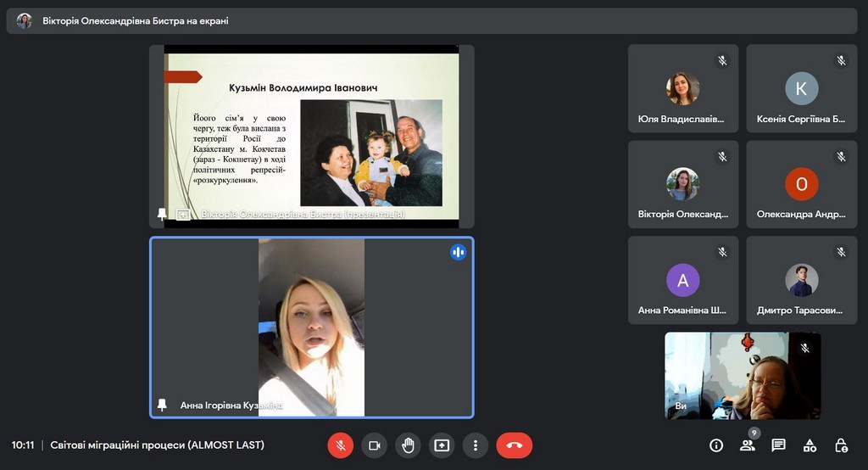Click the pin icon on the presentation tile
This screenshot has height=470, width=868.
click(x=162, y=215)
